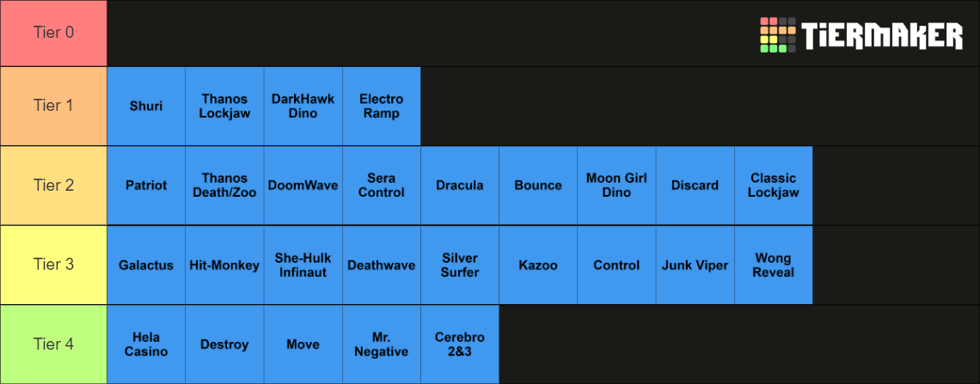
Task: Choose the Silver Surfer tile
Action: tap(460, 265)
